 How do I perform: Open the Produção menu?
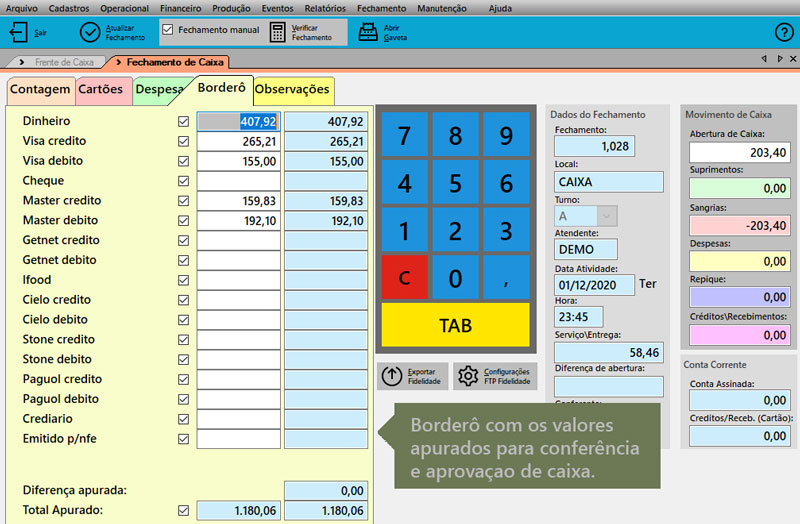point(231,8)
